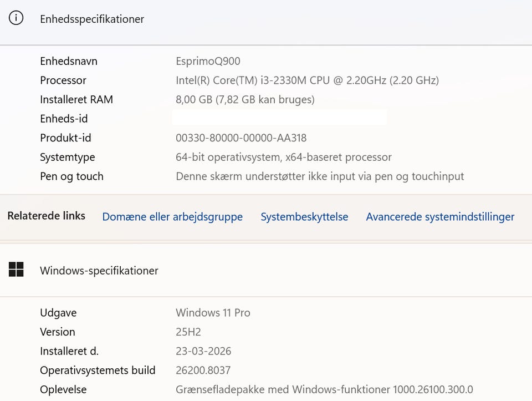Click the Windows 11 Pro edition value
The height and width of the screenshot is (401, 532).
[x=213, y=313]
